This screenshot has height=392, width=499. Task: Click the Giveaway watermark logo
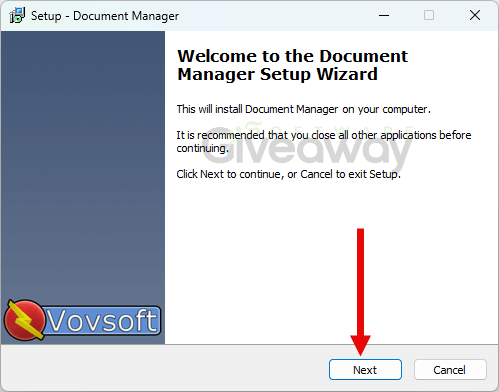(x=307, y=145)
